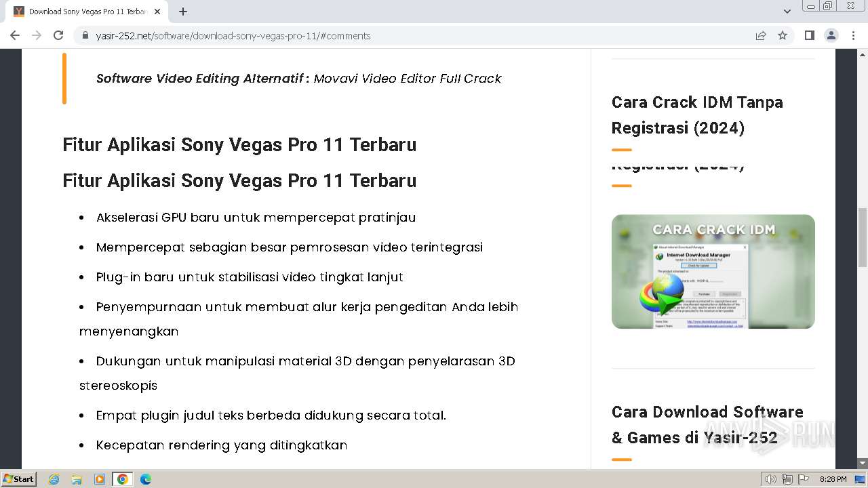Click the page vertical scrollbar thumb
Screen dimensions: 868x488
(863, 237)
